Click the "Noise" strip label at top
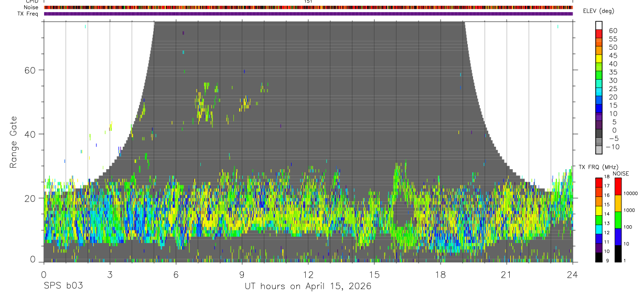This screenshot has width=644, height=297. point(32,7)
